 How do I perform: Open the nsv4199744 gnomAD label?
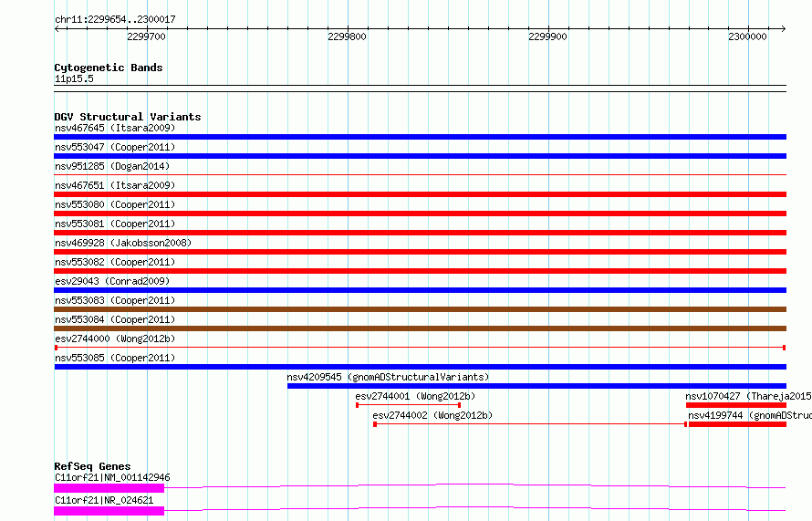click(x=750, y=415)
